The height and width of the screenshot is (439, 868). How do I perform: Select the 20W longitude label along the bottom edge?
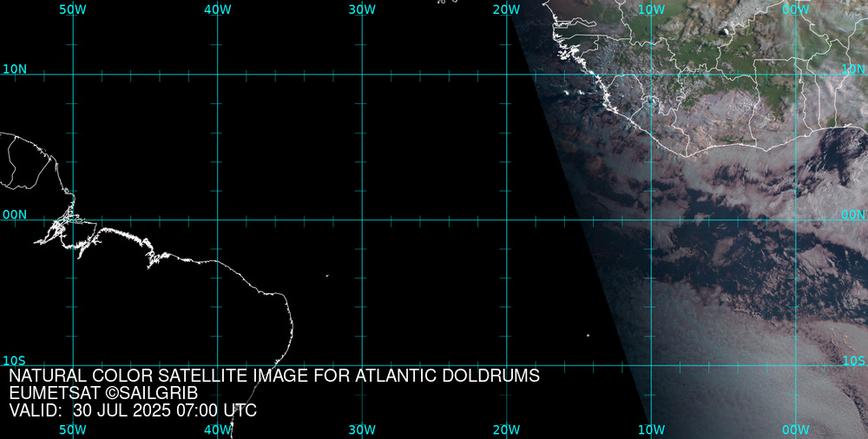[507, 429]
